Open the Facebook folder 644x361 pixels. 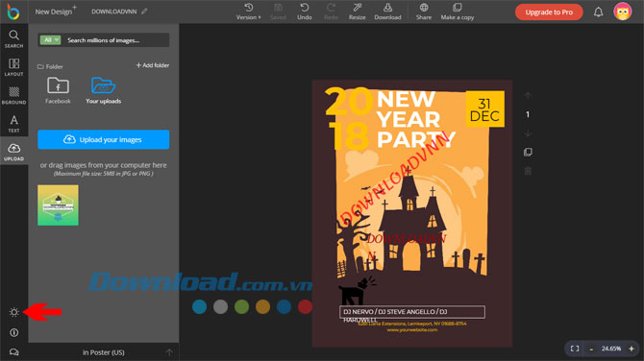point(58,90)
